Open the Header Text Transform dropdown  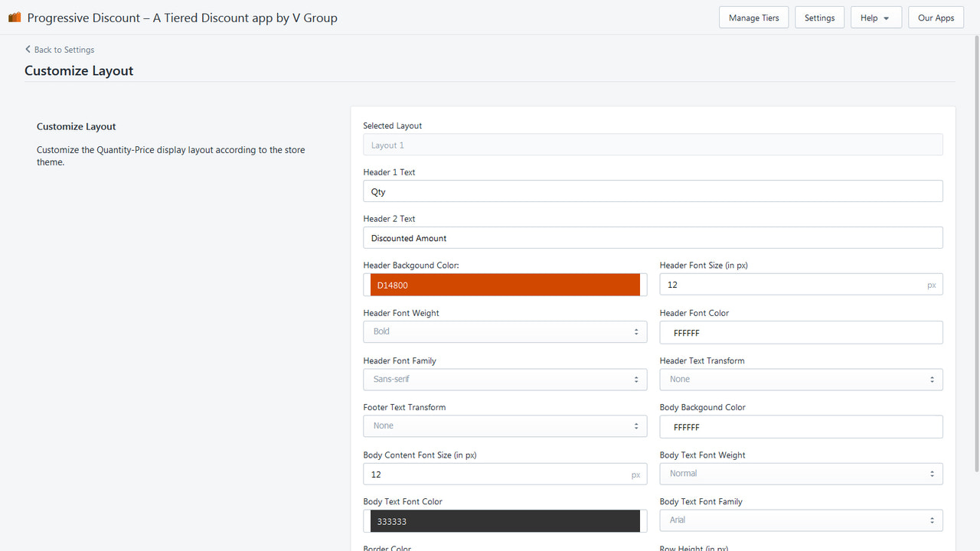[x=801, y=379]
